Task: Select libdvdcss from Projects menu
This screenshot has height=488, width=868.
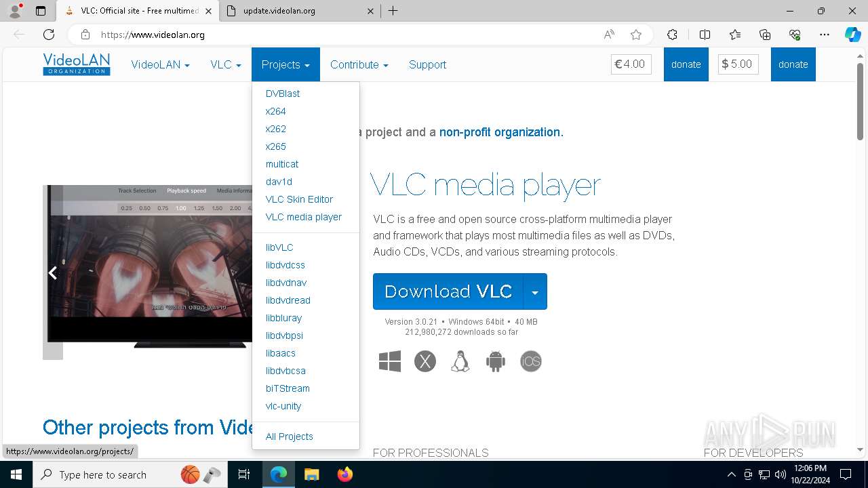Action: point(285,265)
